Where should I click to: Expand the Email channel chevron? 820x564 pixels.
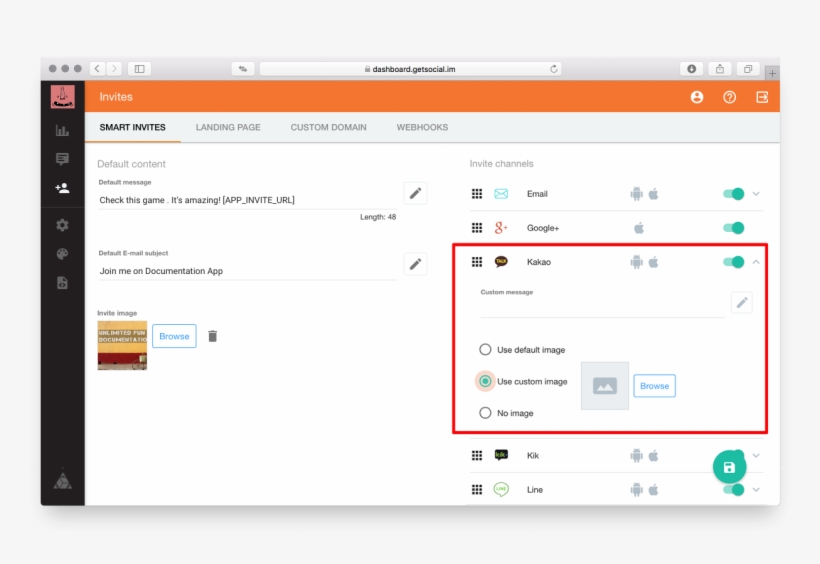click(x=756, y=194)
